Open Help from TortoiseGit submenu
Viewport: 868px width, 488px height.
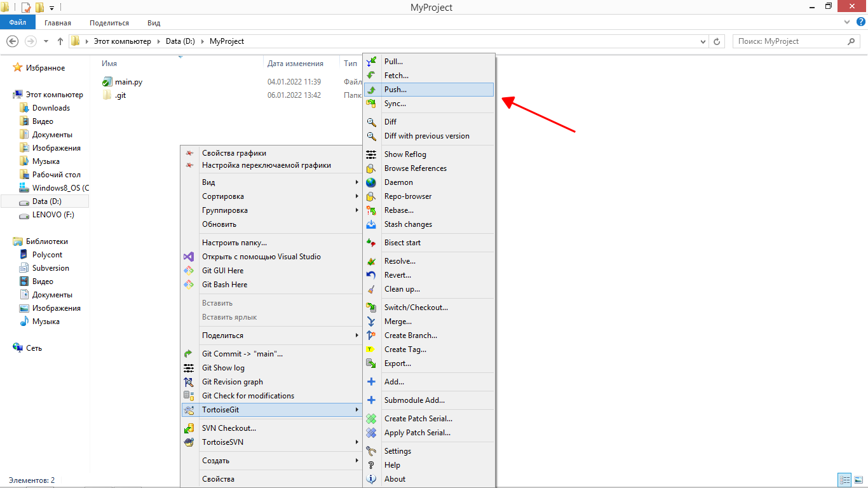click(x=428, y=465)
